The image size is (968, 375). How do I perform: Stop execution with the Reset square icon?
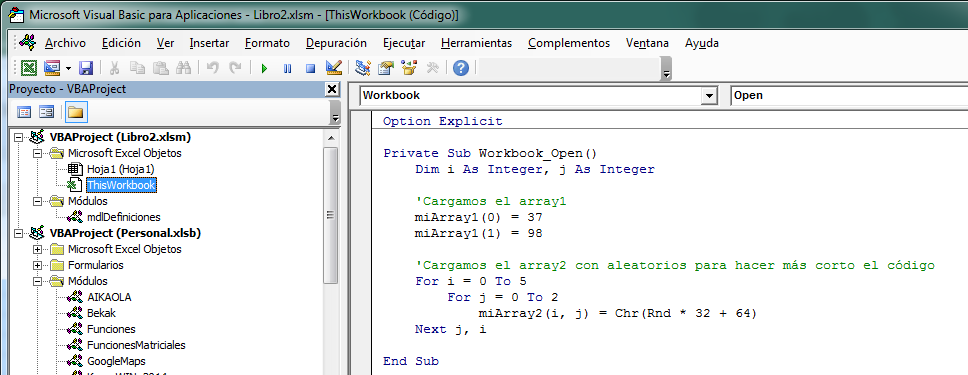pyautogui.click(x=311, y=69)
